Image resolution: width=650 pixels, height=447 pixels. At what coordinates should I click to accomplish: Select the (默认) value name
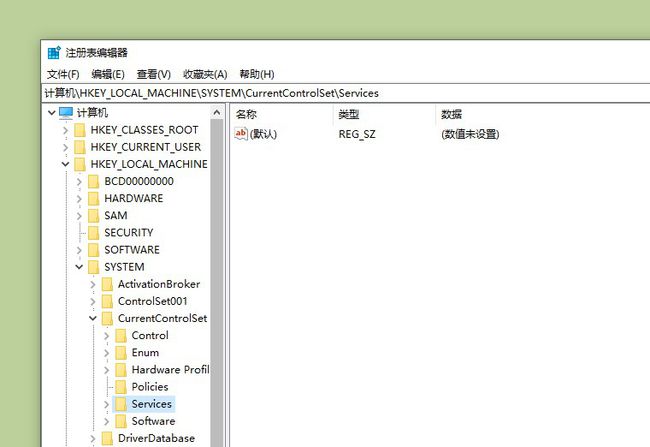(x=263, y=134)
